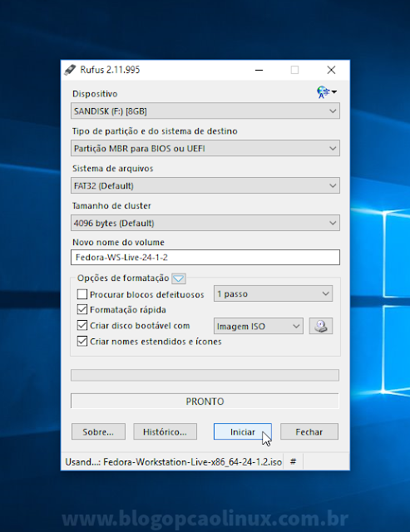Viewport: 410px width, 532px height.
Task: Open the Dispositivo SANDISK dropdown
Action: [x=205, y=111]
